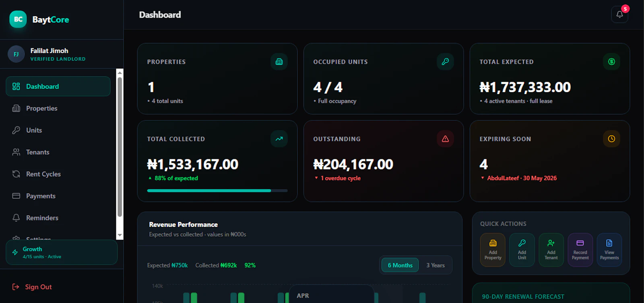Click "Full occupancy" text
644x303 pixels.
click(x=337, y=101)
